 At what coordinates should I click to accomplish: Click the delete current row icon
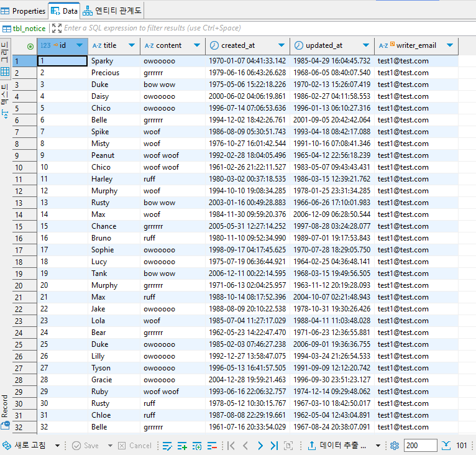pos(212,446)
